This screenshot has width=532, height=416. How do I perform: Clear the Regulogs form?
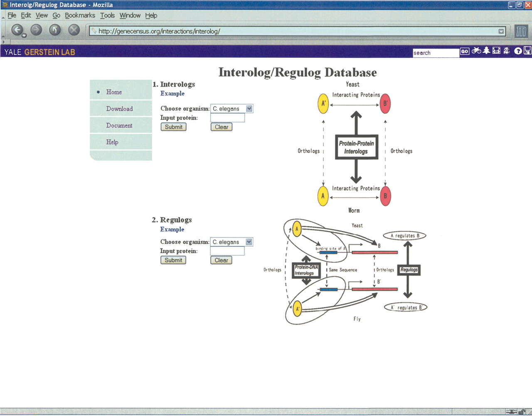221,260
